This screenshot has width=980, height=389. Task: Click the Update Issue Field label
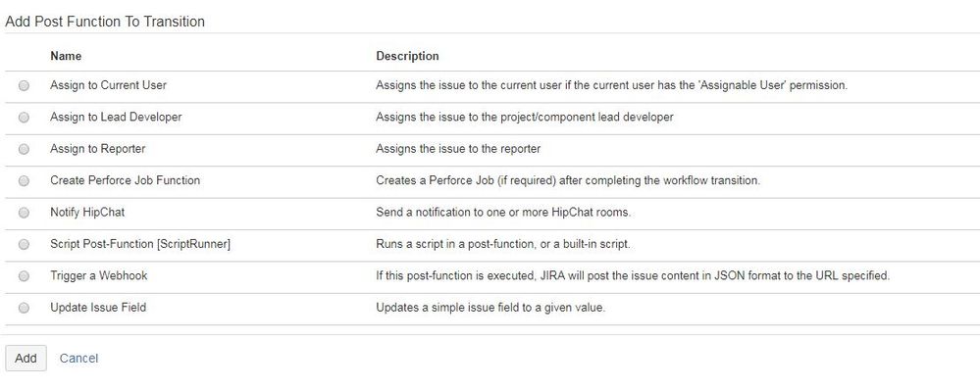coord(98,308)
